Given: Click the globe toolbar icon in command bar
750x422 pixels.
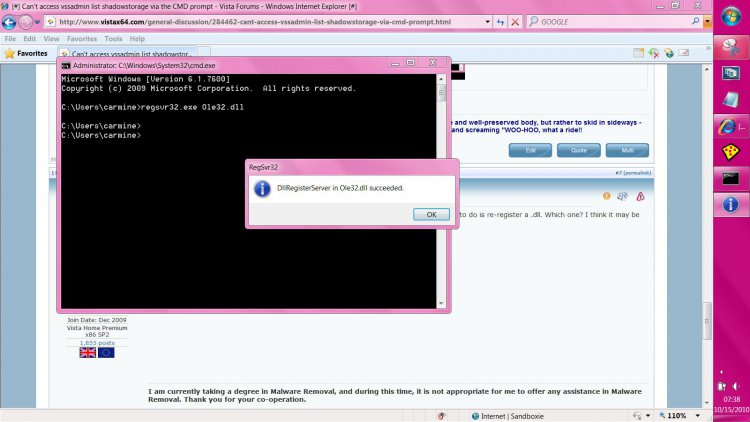Looking at the screenshot, I should click(x=669, y=53).
